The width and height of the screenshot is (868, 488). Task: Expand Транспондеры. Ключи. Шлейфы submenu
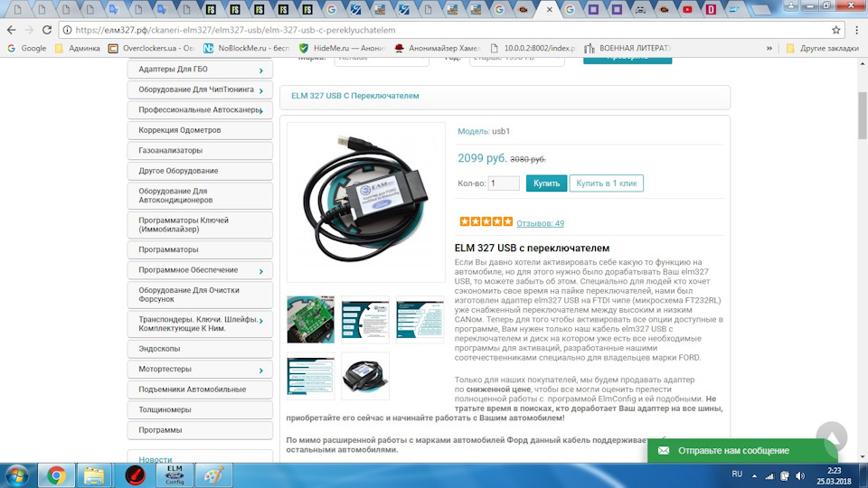(x=261, y=321)
